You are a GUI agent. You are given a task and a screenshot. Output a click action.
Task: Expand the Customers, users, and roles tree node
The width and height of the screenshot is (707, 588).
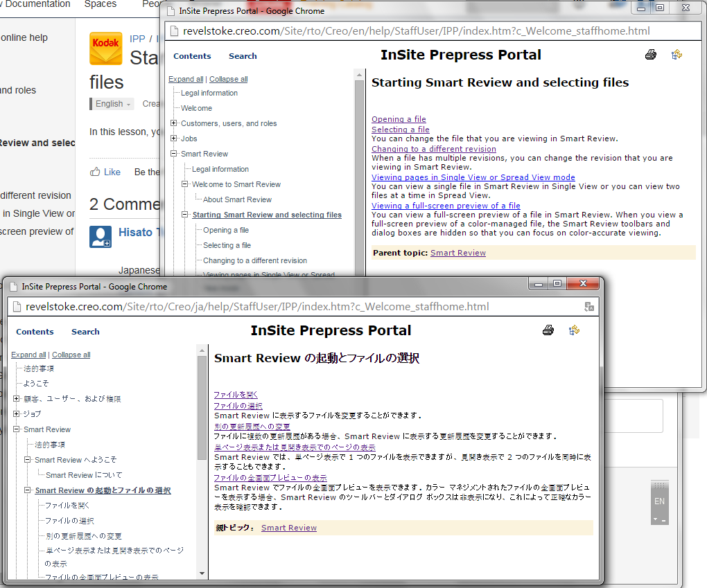coord(174,123)
